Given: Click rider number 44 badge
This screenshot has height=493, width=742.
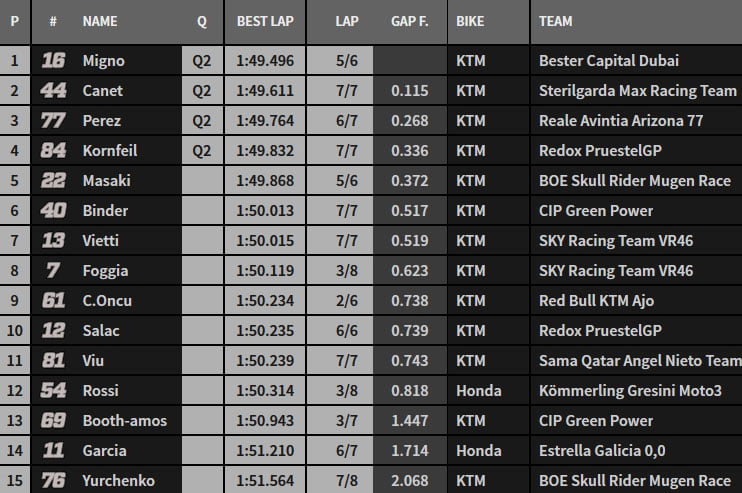Looking at the screenshot, I should pyautogui.click(x=53, y=91).
